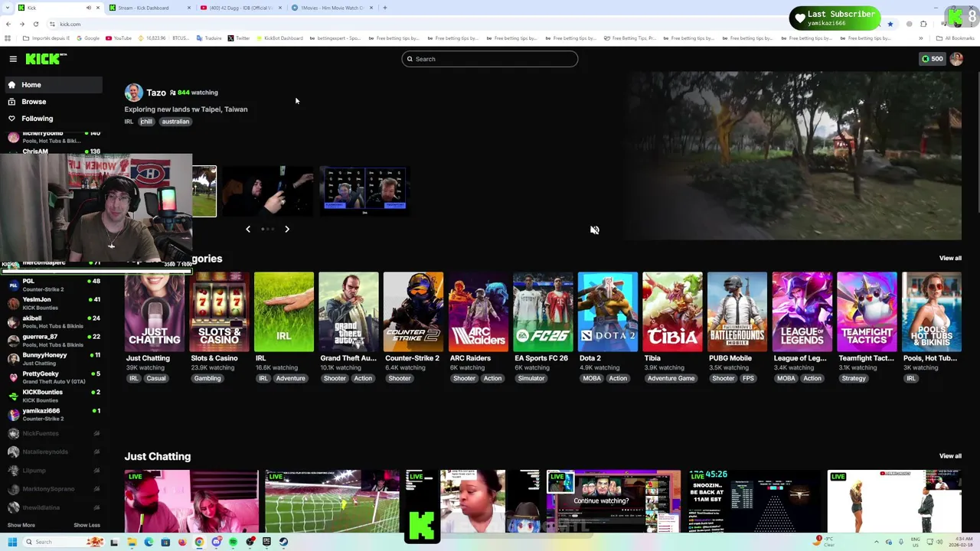This screenshot has width=980, height=551.
Task: Open offline NickFuentes channel in sidebar
Action: 52,433
